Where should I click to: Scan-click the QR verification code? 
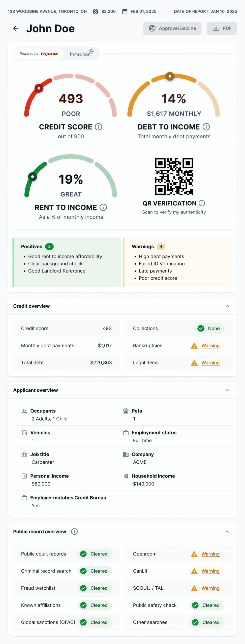tap(174, 177)
